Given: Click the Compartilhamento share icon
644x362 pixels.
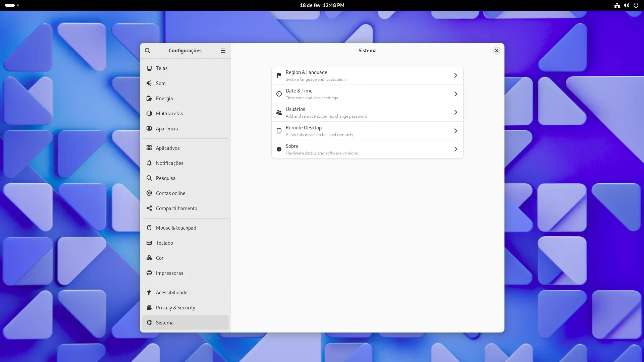Looking at the screenshot, I should click(149, 208).
